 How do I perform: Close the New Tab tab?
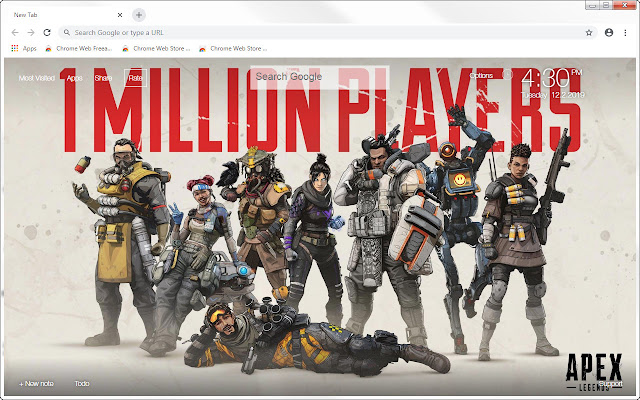pos(120,15)
